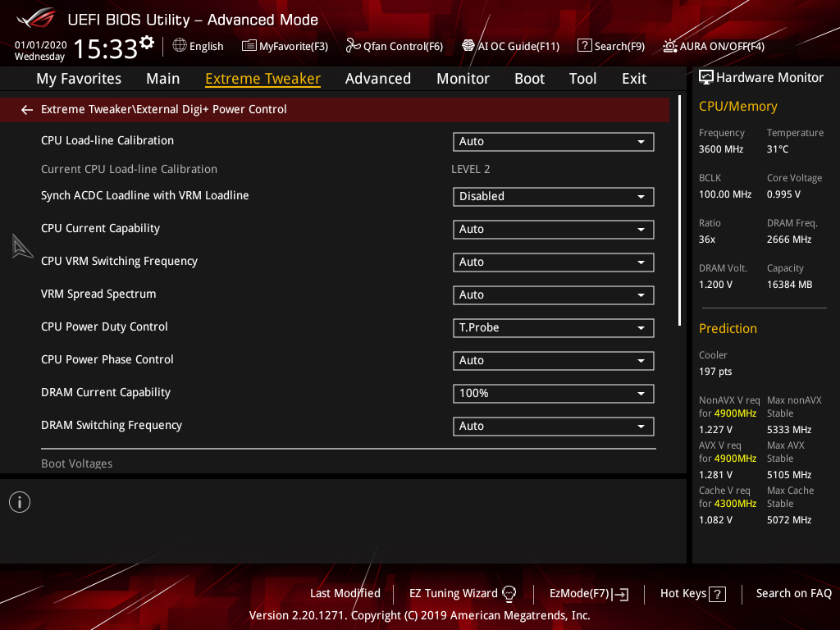The height and width of the screenshot is (630, 840).
Task: Open DRAM Switching Frequency dropdown
Action: (554, 427)
